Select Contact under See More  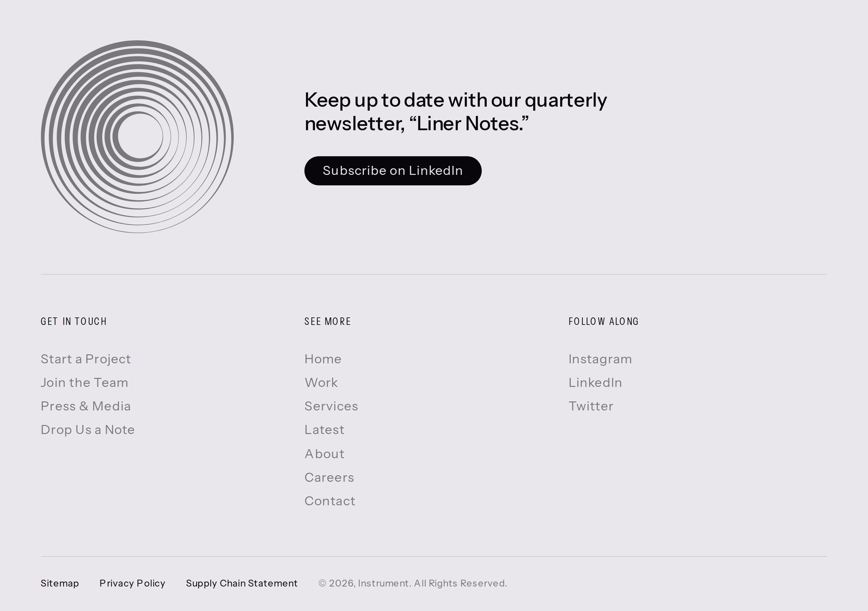point(330,501)
